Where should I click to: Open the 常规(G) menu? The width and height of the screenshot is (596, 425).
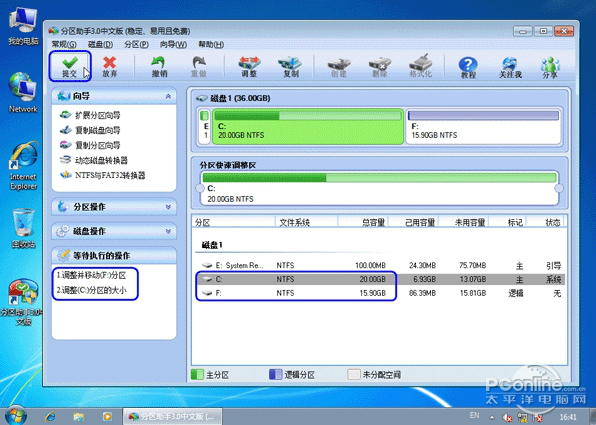64,44
